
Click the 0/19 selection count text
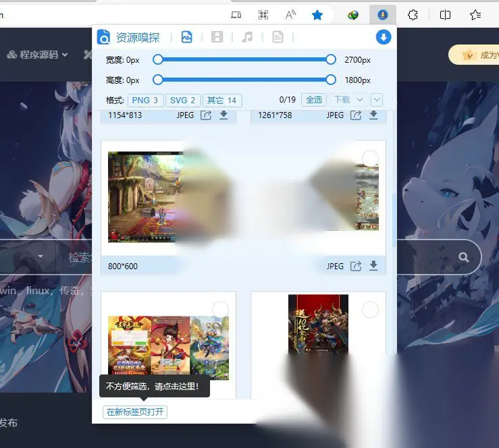click(x=288, y=100)
